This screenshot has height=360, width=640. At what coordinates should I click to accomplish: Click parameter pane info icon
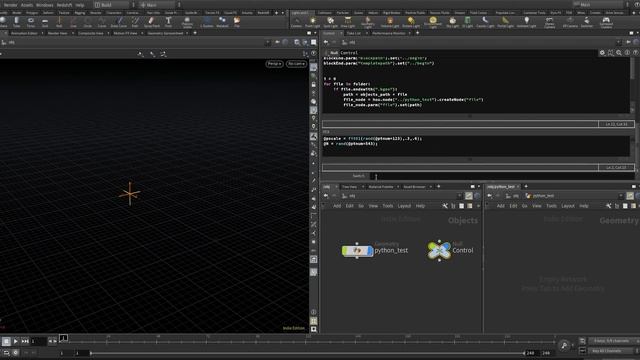pos(627,53)
